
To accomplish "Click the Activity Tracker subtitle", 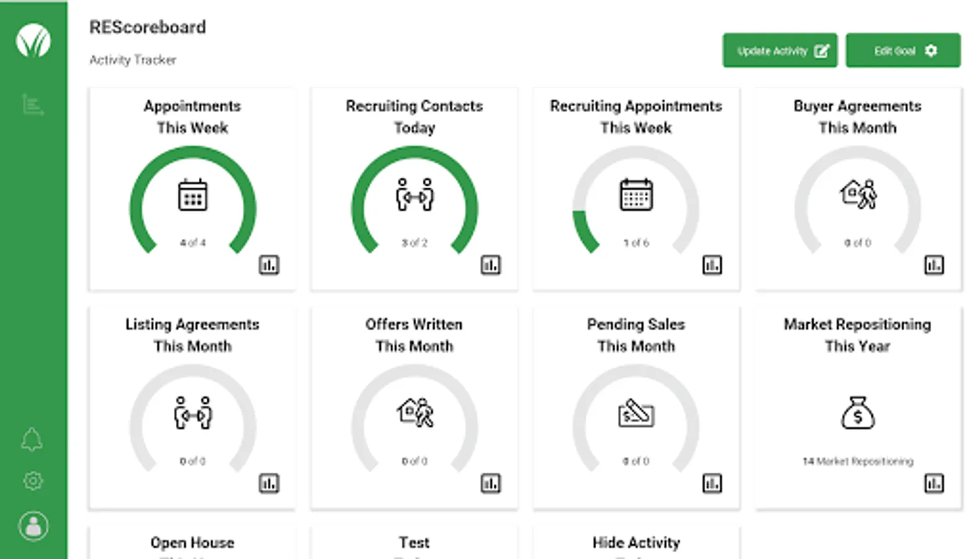I will coord(133,60).
